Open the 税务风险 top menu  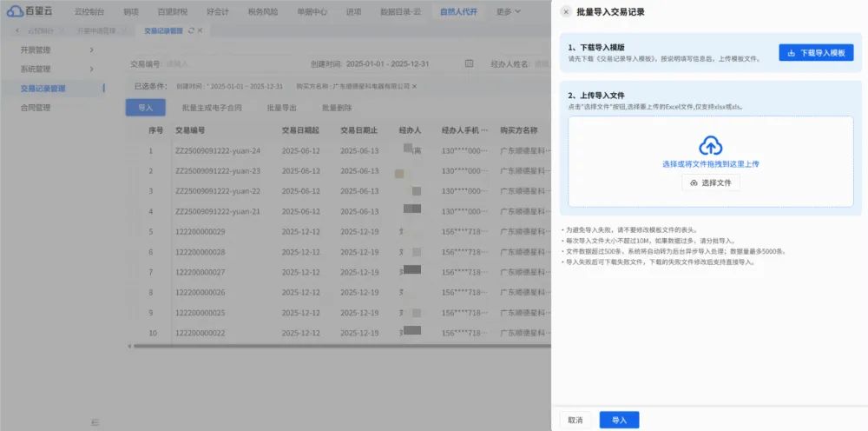point(263,11)
